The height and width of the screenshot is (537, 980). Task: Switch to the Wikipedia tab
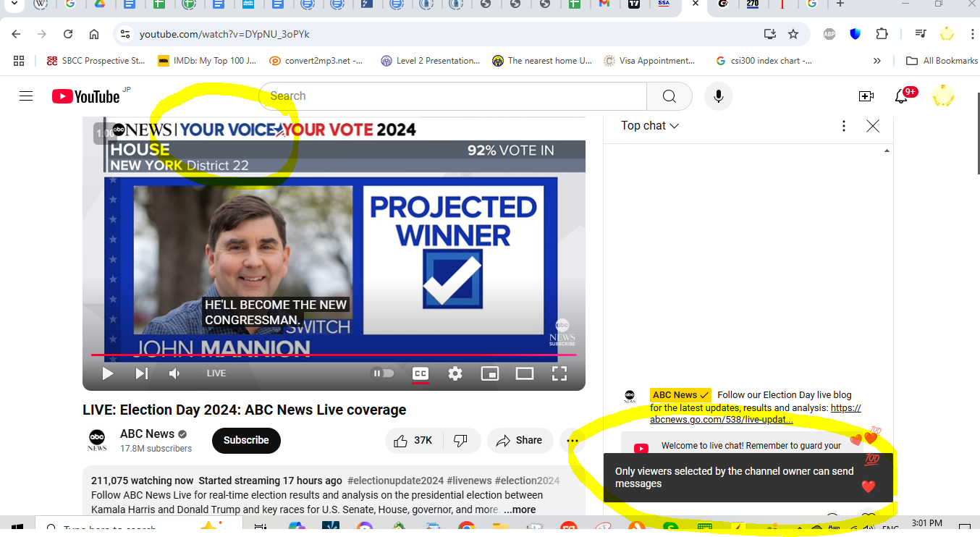pos(41,4)
